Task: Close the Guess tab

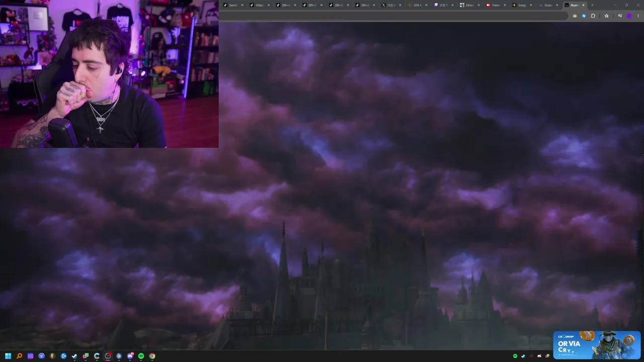Action: pos(557,5)
